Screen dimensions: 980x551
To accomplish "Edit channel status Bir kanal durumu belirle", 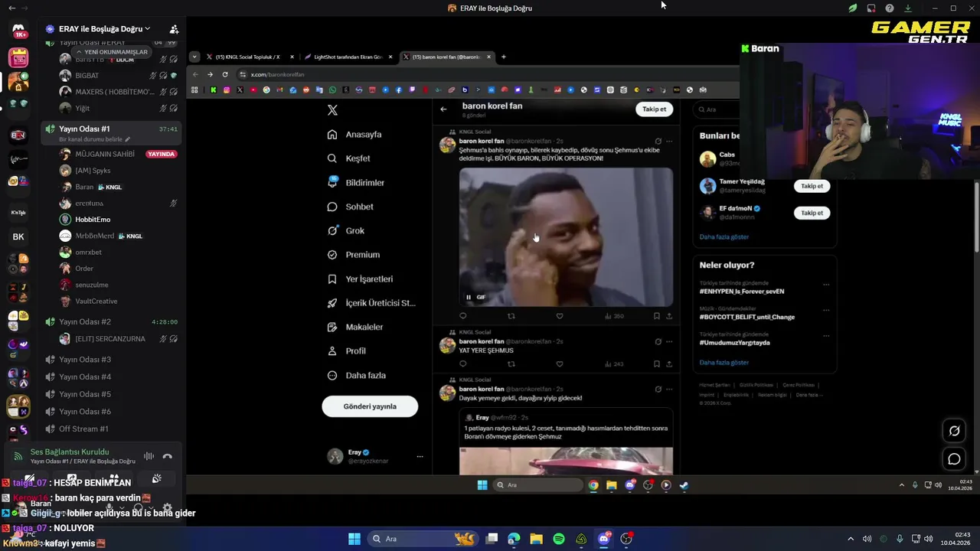I will (x=95, y=139).
